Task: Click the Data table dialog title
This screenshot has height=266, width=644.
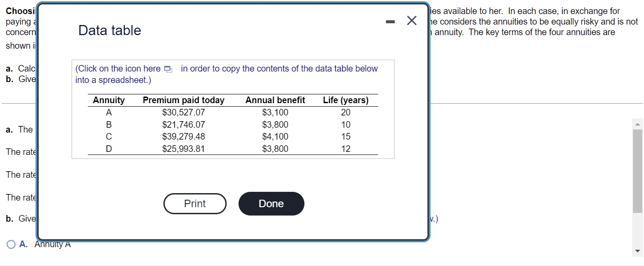Action: (x=109, y=30)
